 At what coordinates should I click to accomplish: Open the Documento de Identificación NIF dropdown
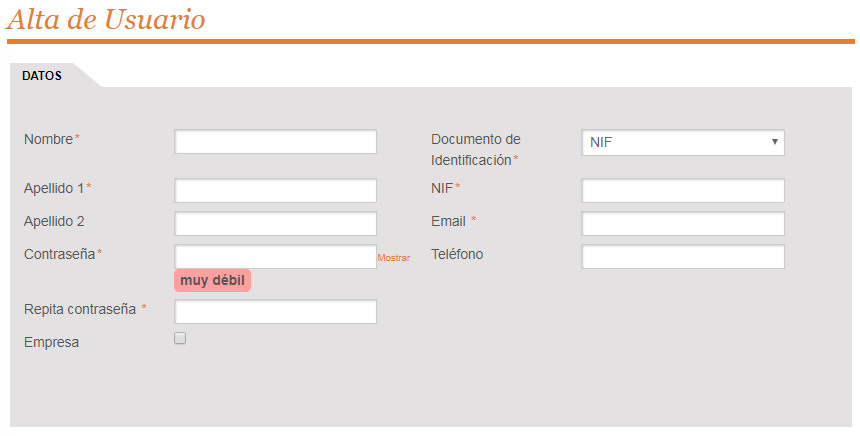(x=683, y=143)
